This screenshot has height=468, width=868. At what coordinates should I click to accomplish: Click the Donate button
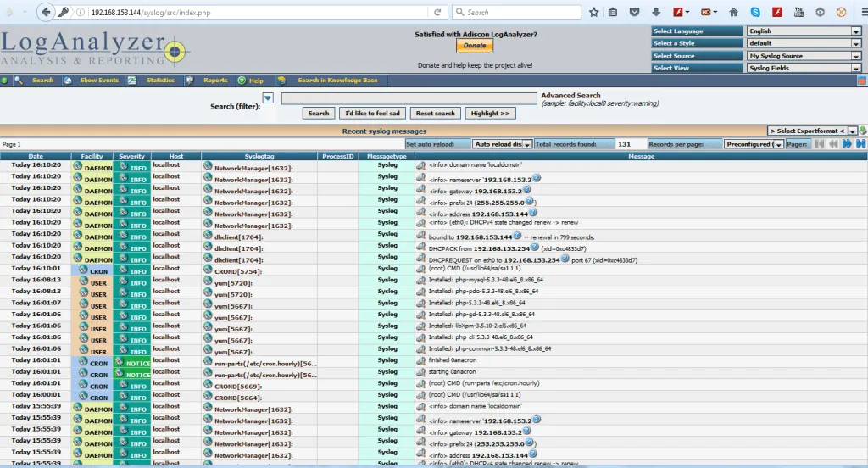[x=475, y=46]
